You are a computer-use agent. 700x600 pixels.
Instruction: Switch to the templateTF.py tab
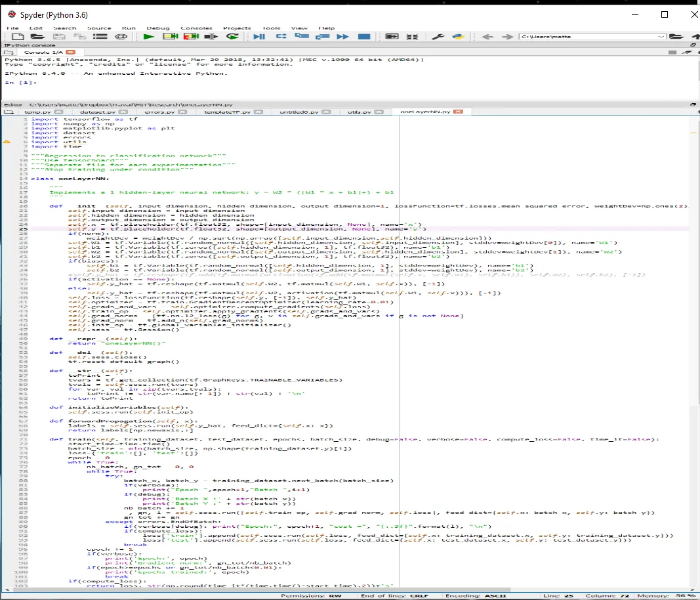(x=227, y=112)
